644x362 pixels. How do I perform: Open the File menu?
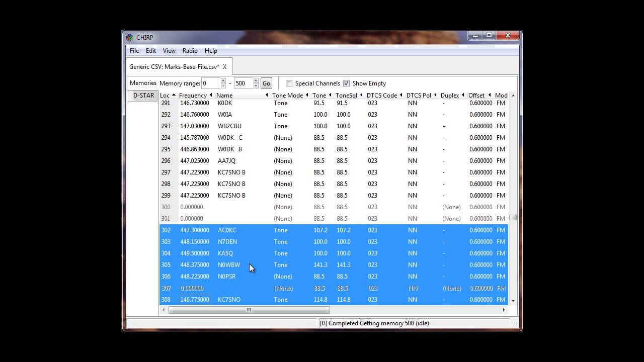tap(134, 51)
